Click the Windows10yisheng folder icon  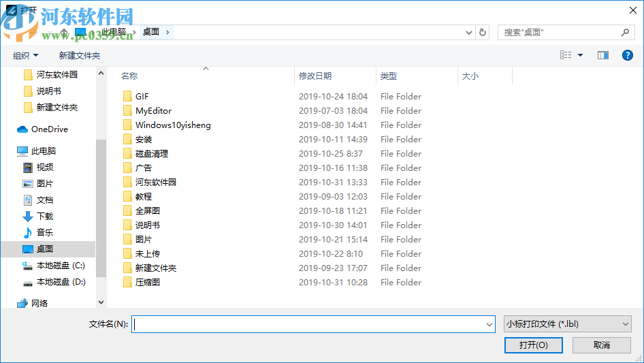127,125
